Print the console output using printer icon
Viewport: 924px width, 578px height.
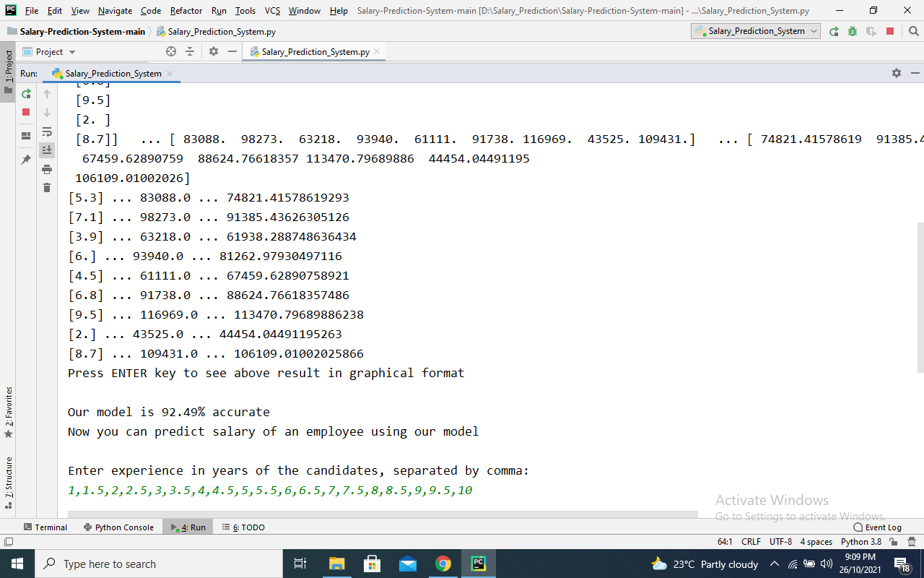tap(47, 169)
